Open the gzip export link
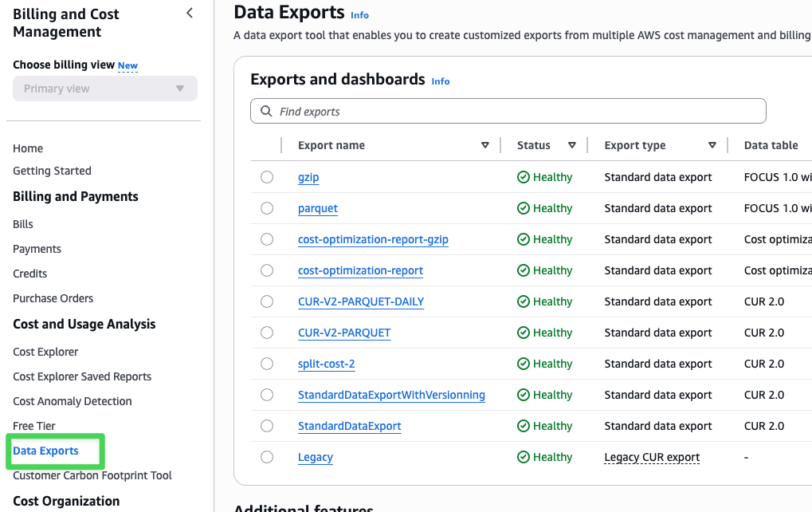Viewport: 812px width, 512px height. tap(308, 177)
